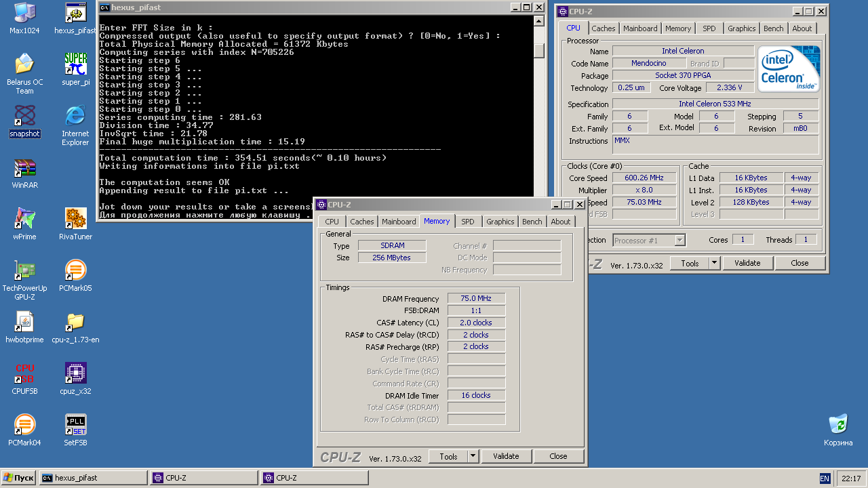The image size is (868, 488).
Task: Click the Level 2 128 KBytes cache value
Action: [x=751, y=203]
